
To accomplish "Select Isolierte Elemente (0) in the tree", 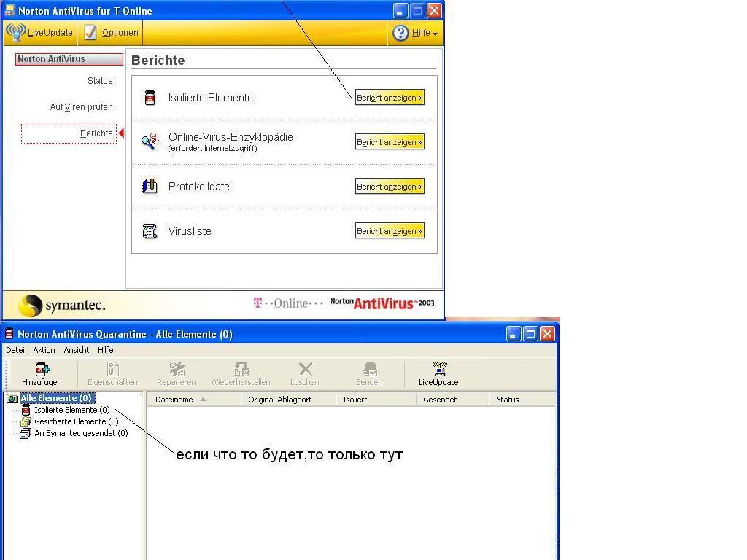I will (x=72, y=410).
